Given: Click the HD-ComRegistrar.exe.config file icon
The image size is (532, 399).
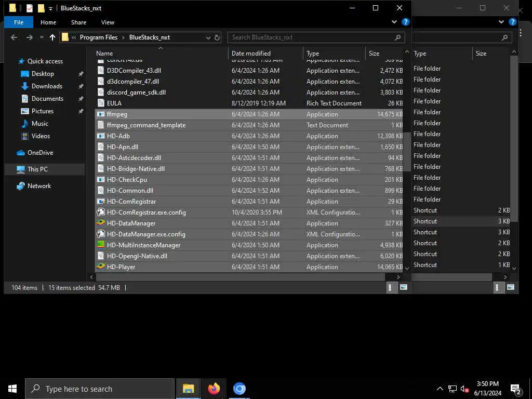Looking at the screenshot, I should (101, 212).
